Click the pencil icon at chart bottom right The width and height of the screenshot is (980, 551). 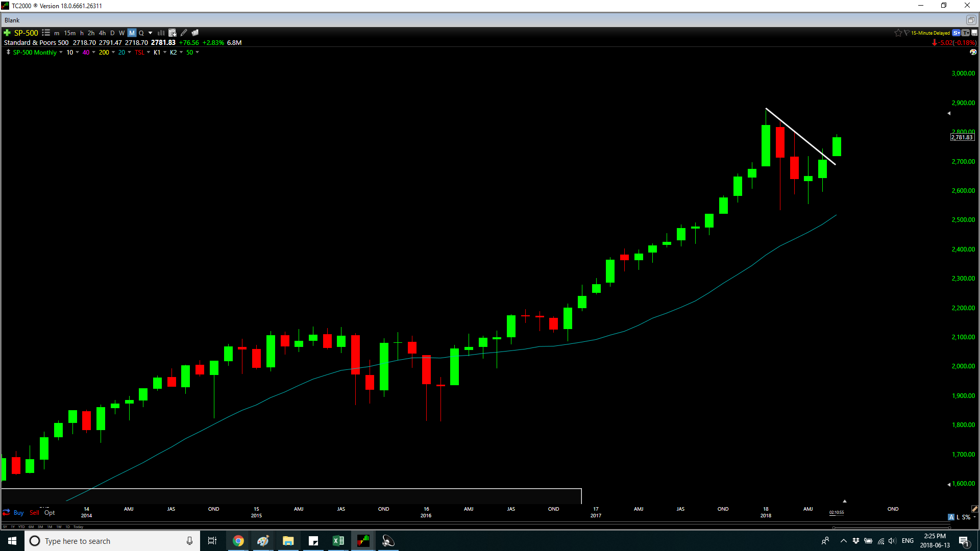(x=974, y=509)
